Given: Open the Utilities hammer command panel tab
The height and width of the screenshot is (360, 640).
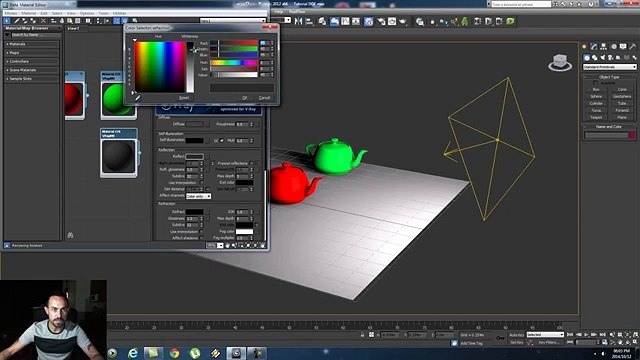Looking at the screenshot, I should coord(633,47).
